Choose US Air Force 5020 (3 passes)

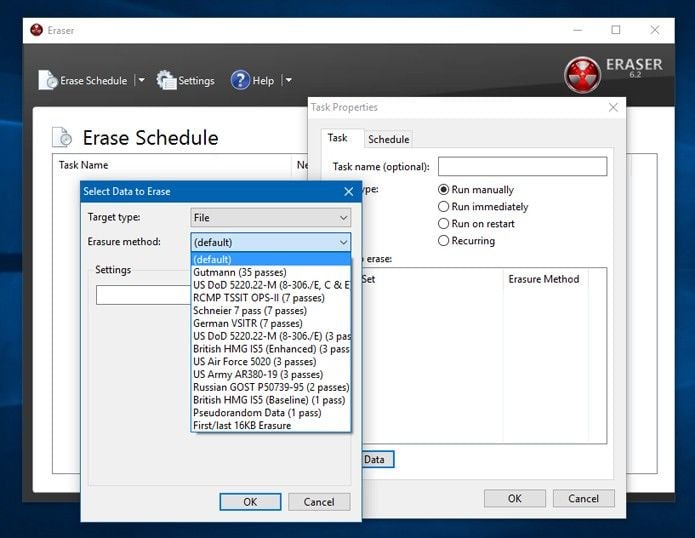pos(271,362)
